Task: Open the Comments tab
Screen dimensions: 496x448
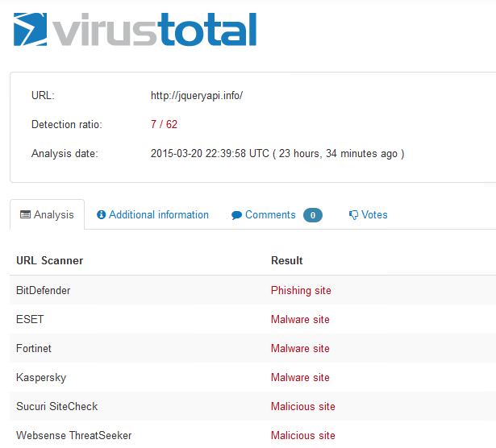Action: pos(277,215)
